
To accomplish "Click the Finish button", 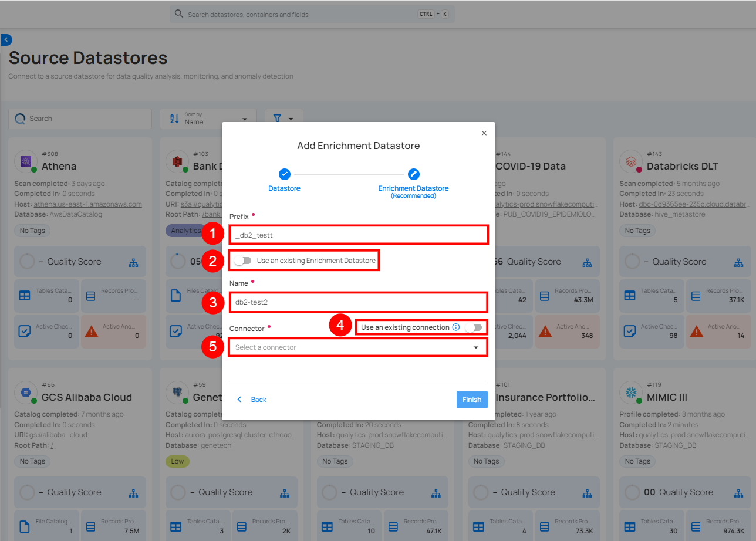I will (472, 400).
